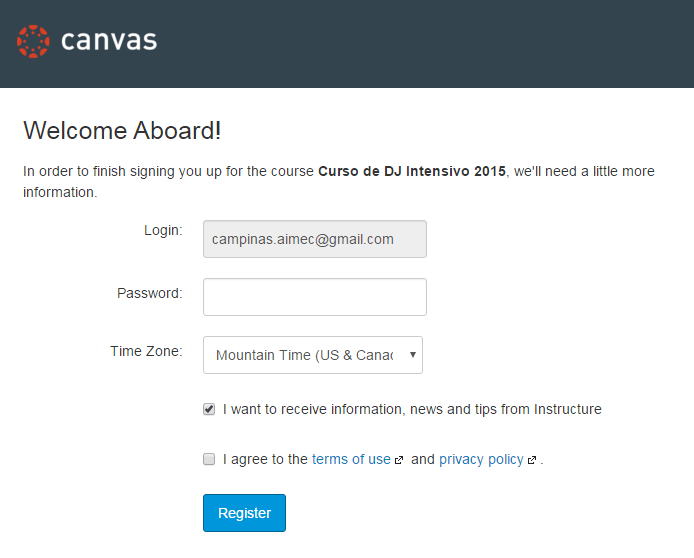
Task: Click the external link icon after terms of use
Action: coord(399,460)
